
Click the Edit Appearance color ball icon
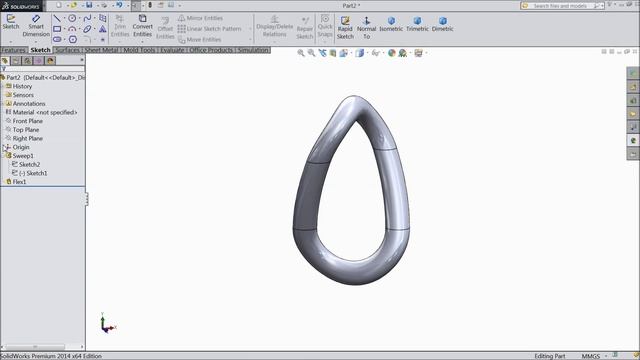pyautogui.click(x=391, y=53)
